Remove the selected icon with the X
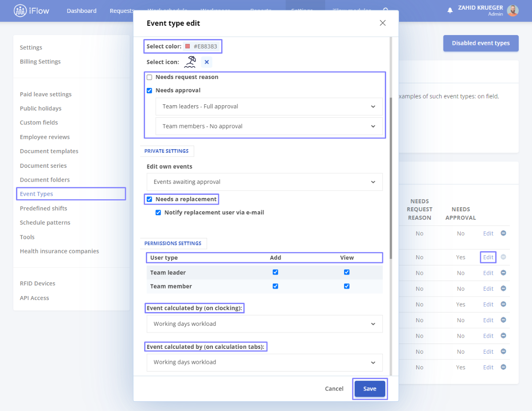The image size is (532, 411). 207,62
